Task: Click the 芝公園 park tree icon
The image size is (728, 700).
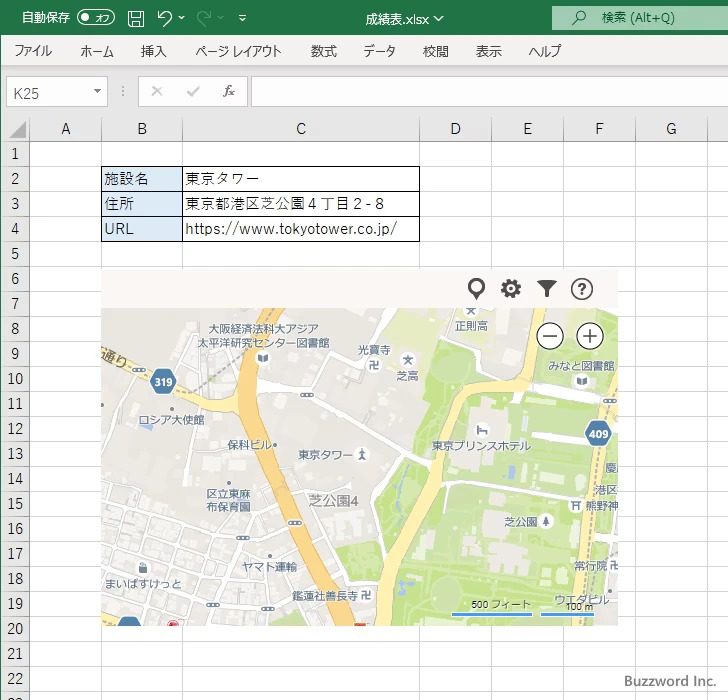Action: [546, 521]
